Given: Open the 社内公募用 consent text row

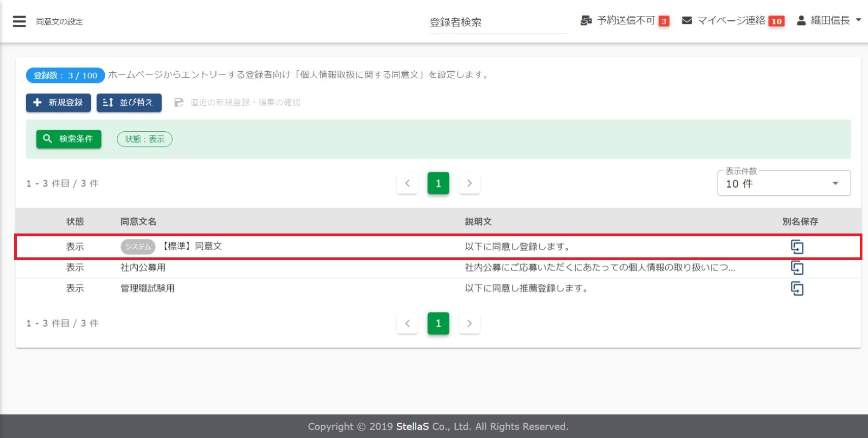Looking at the screenshot, I should point(143,268).
